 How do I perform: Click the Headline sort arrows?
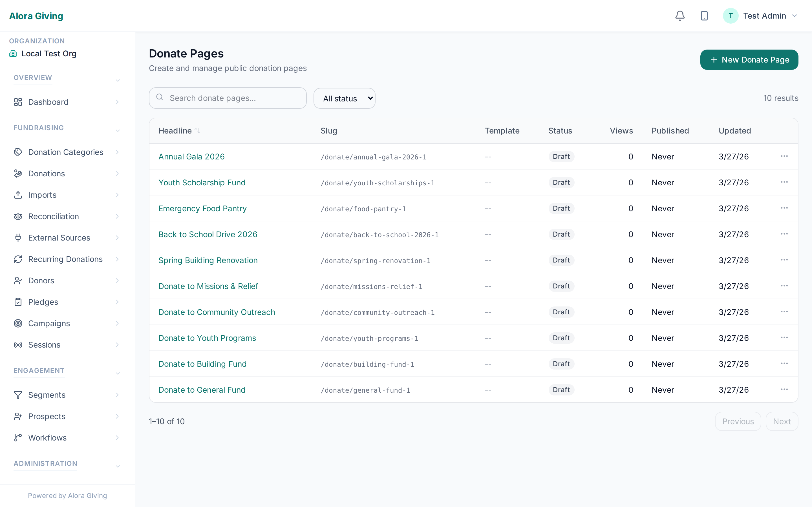click(198, 130)
